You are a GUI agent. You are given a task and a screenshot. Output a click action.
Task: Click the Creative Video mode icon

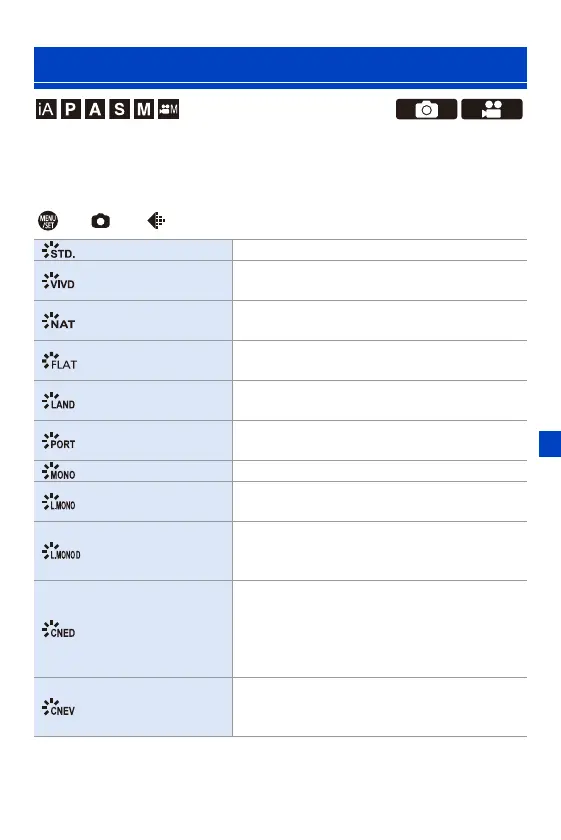pos(168,109)
